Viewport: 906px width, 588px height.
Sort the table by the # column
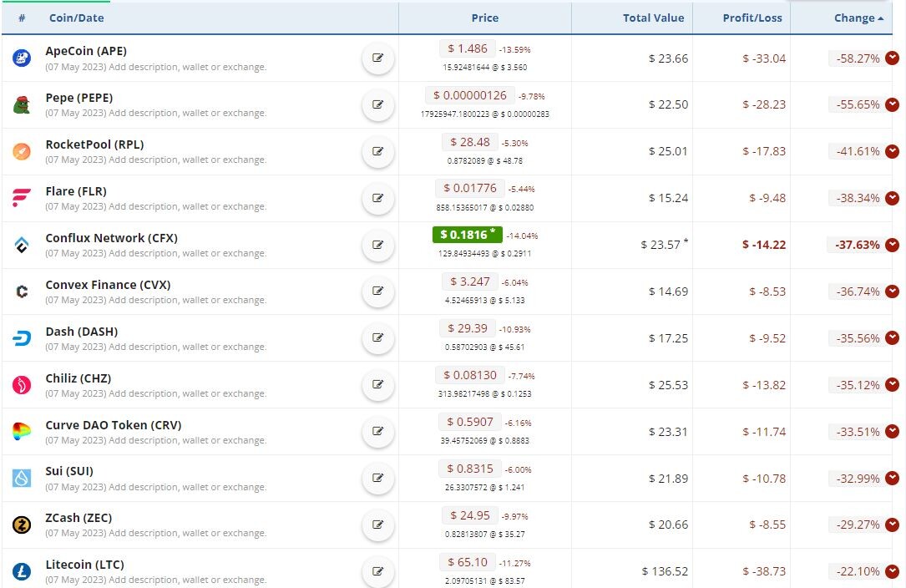pyautogui.click(x=22, y=18)
